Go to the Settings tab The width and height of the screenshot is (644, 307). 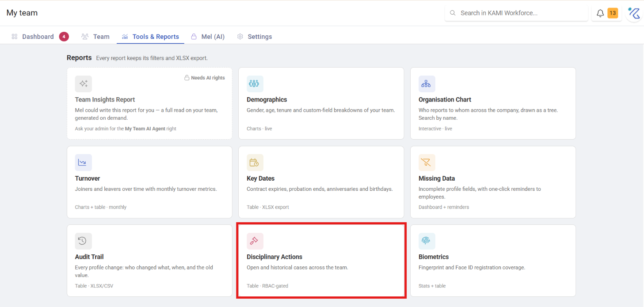[x=255, y=37]
